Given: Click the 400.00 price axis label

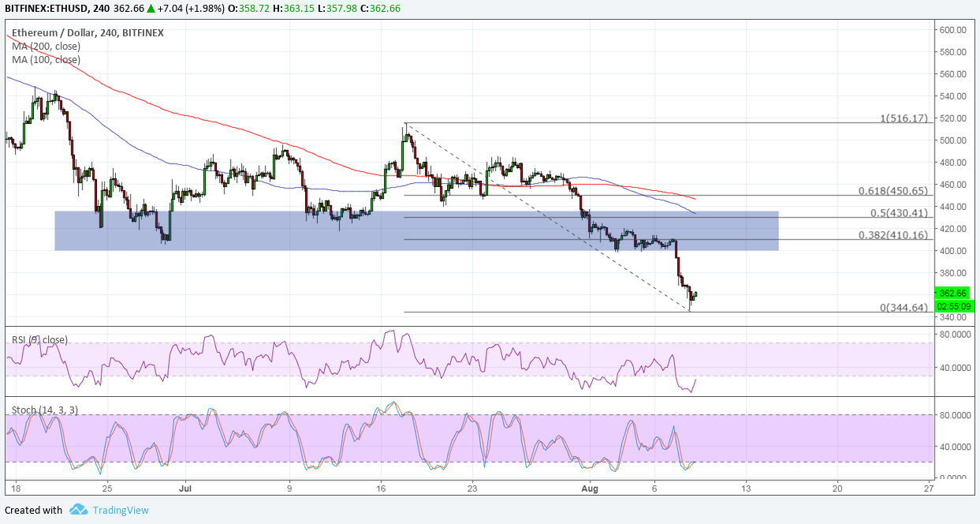Looking at the screenshot, I should coord(952,251).
